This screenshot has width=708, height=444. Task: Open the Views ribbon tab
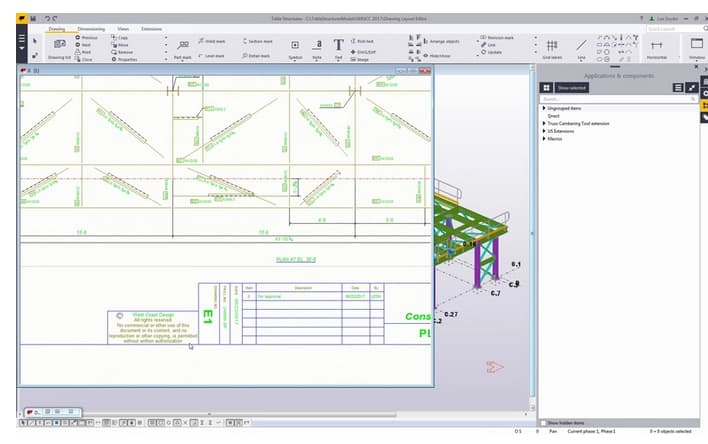pos(123,29)
